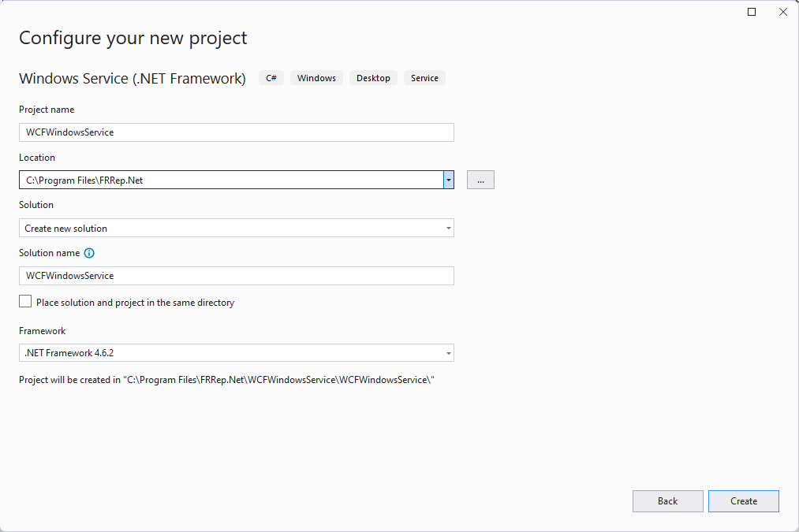
Task: Click the Windows platform tag
Action: point(316,78)
